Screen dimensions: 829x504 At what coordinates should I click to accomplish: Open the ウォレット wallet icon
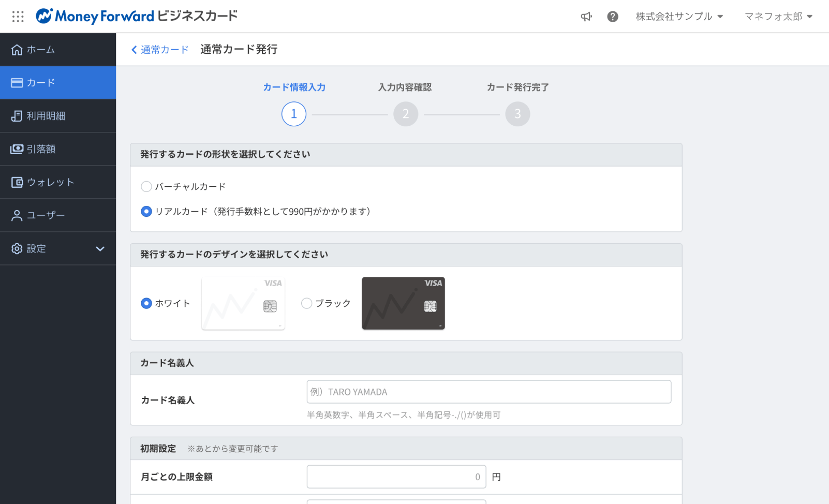click(x=17, y=182)
